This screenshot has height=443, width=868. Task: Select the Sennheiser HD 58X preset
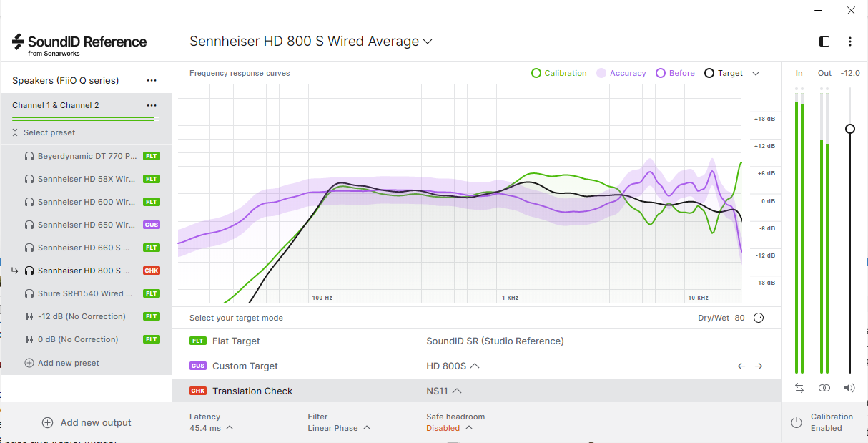[86, 179]
